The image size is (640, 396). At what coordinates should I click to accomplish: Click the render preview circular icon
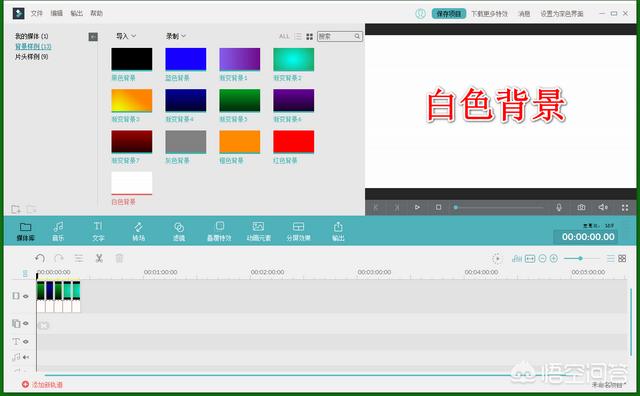497,258
